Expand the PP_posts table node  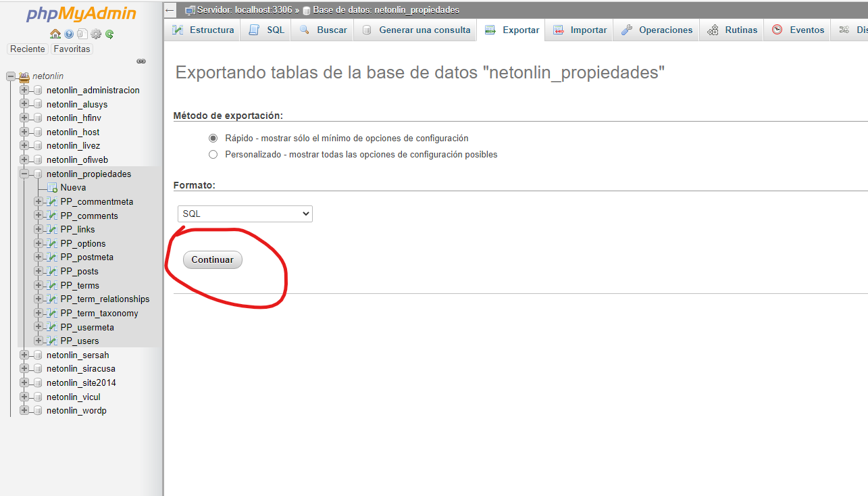coord(39,271)
